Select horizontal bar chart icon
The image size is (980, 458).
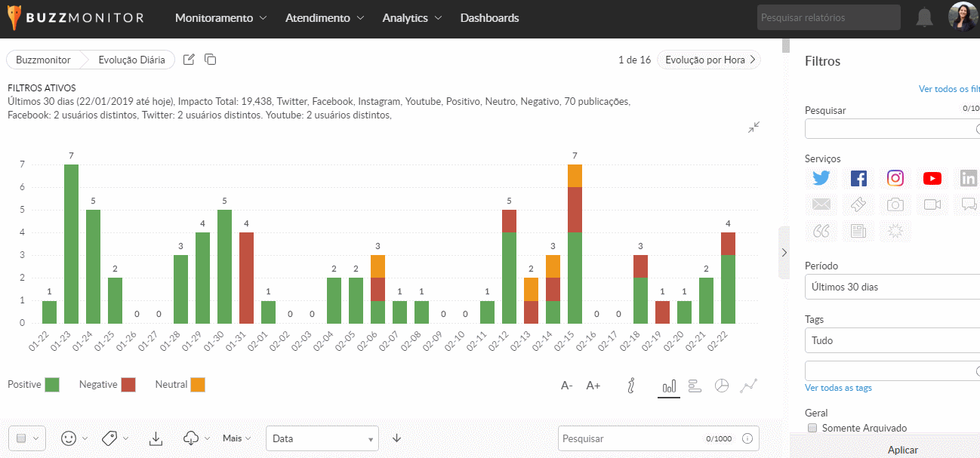tap(695, 386)
